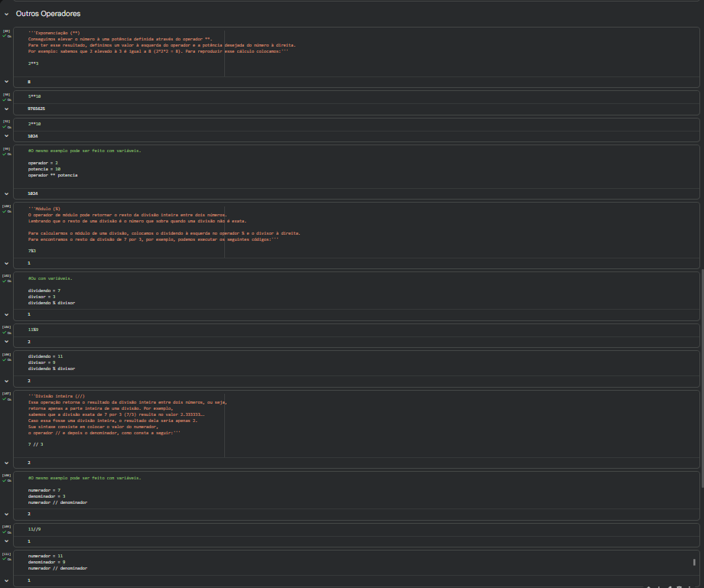Screen dimensions: 704x588
Task: Collapse output below the 2**10 cell
Action: click(6, 136)
